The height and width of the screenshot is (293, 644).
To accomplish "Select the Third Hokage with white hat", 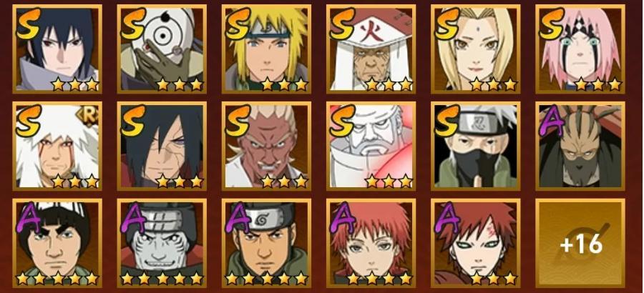I will [x=371, y=49].
